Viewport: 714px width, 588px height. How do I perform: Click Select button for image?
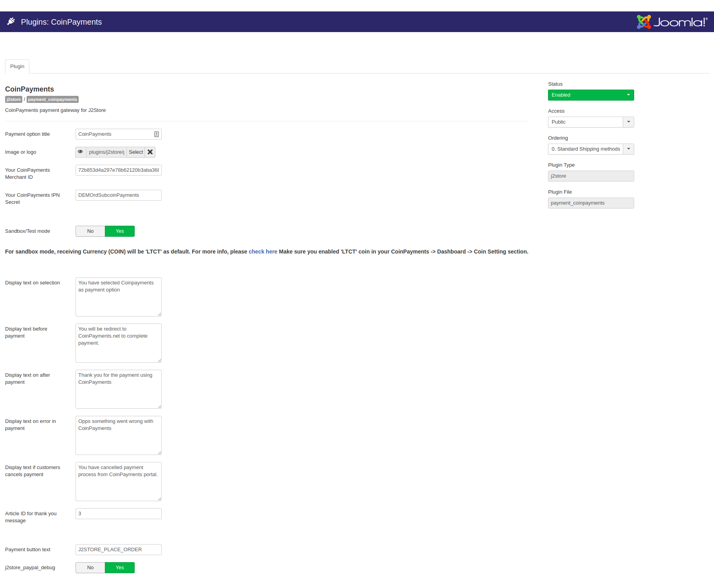pos(136,152)
